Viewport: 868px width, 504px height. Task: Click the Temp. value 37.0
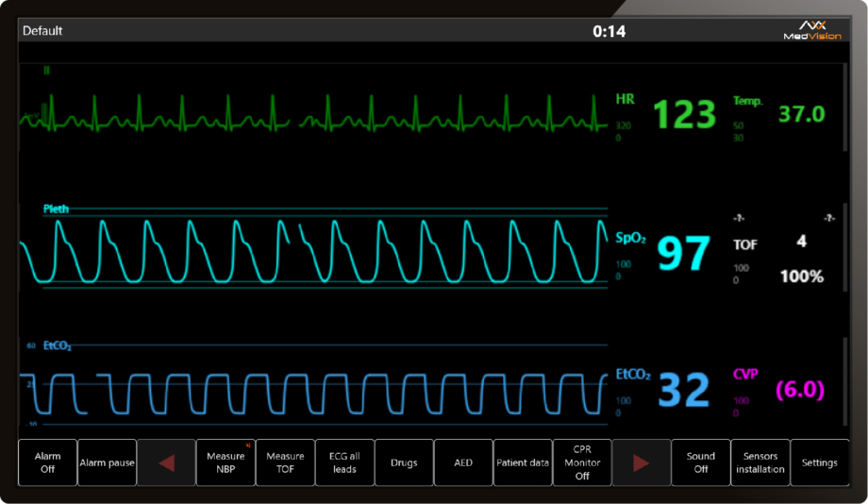coord(801,114)
